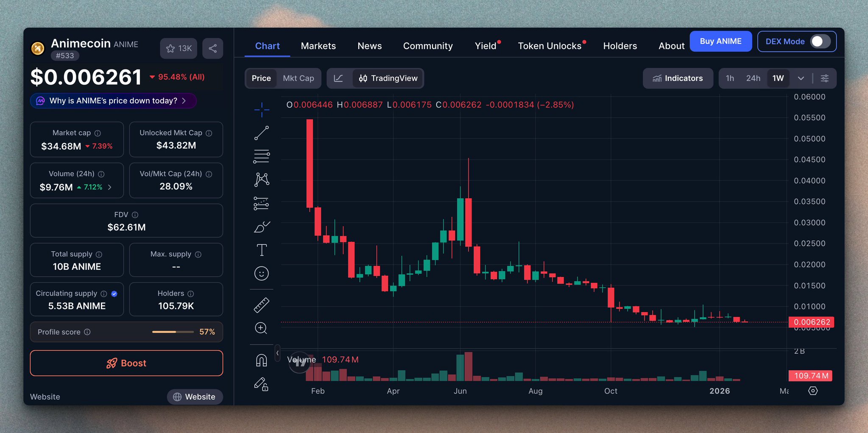Screen dimensions: 868x433
Task: Open the Animecoin Website link
Action: 195,397
